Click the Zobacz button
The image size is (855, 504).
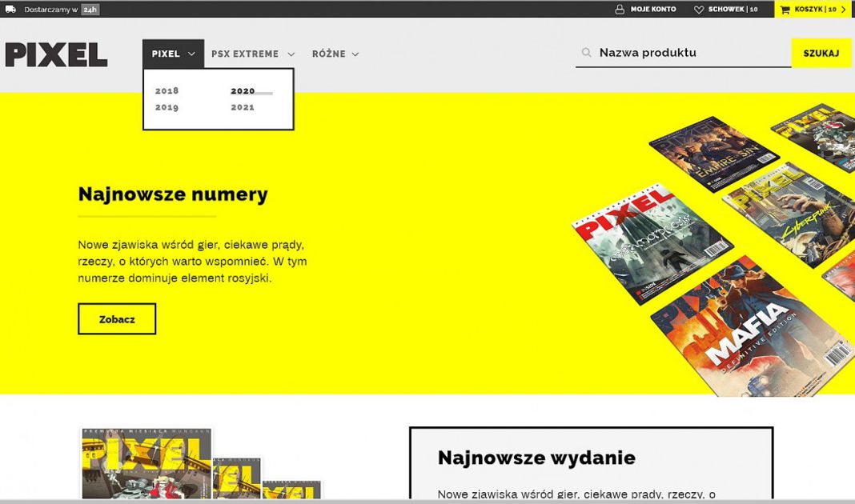tap(117, 319)
